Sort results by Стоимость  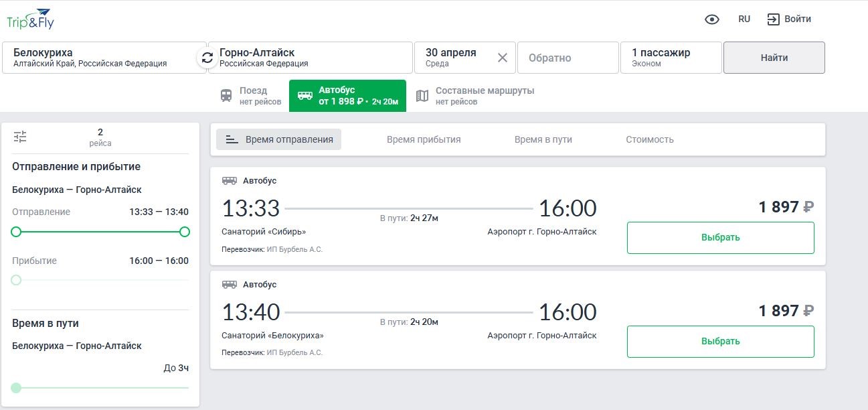pos(649,139)
